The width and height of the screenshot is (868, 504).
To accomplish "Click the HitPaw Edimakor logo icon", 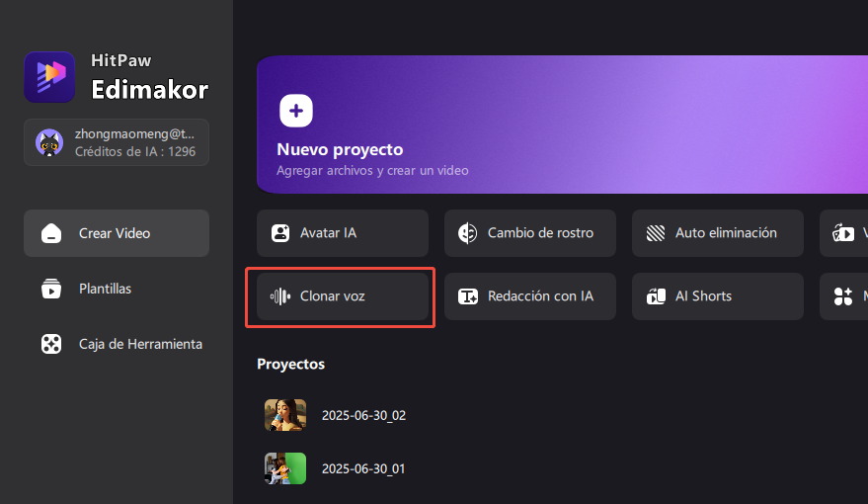I will [49, 77].
